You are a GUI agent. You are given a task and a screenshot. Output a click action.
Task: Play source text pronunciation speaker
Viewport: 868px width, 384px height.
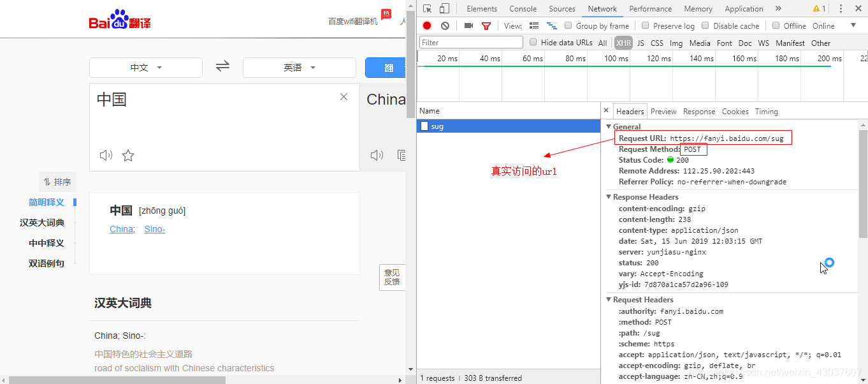pos(106,155)
